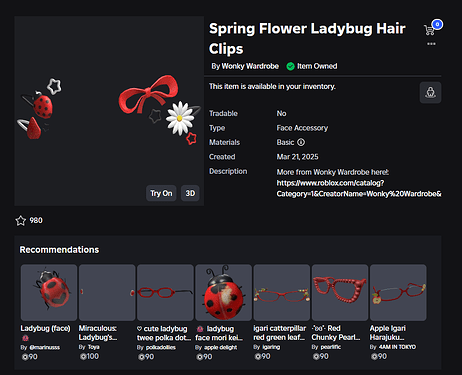Image resolution: width=462 pixels, height=375 pixels.
Task: Click ladybug face mori kei title
Action: (x=219, y=333)
